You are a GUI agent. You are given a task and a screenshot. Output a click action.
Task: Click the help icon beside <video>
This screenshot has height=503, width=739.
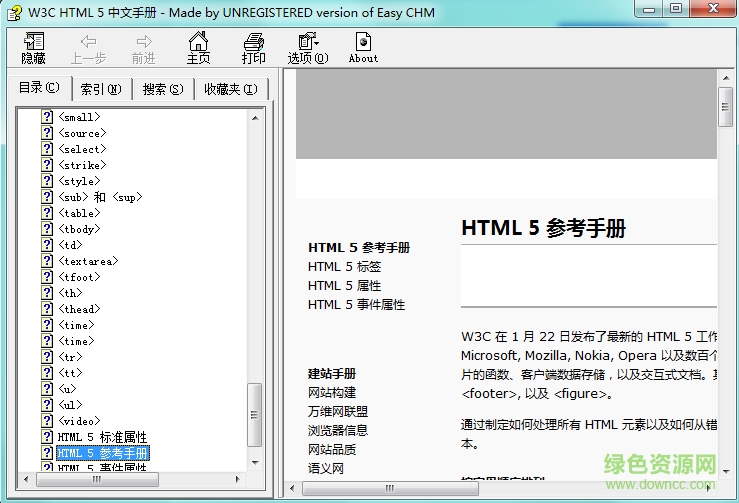47,421
